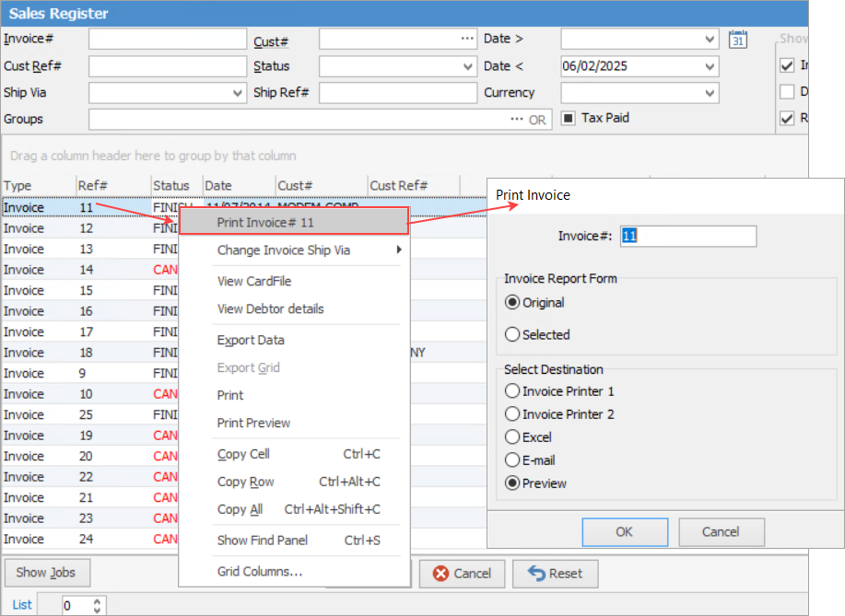This screenshot has width=845, height=616.
Task: Click the Reset button with arrow icon
Action: point(555,573)
